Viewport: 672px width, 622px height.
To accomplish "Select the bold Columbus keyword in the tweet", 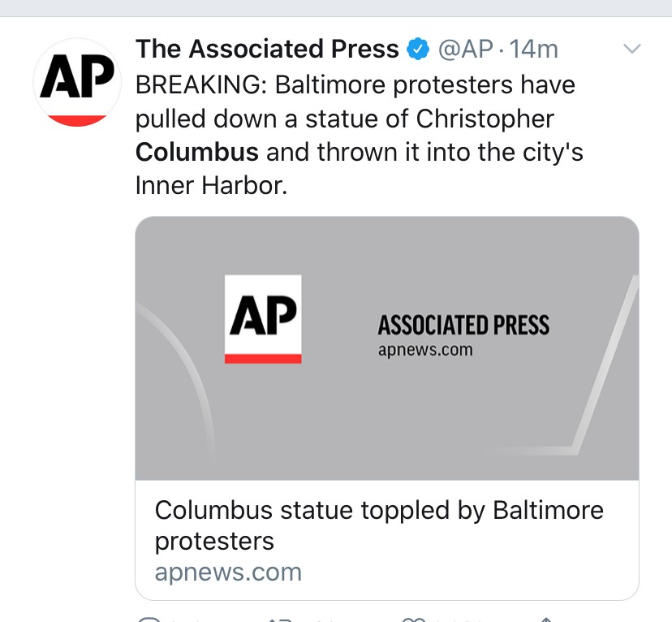I will [197, 152].
